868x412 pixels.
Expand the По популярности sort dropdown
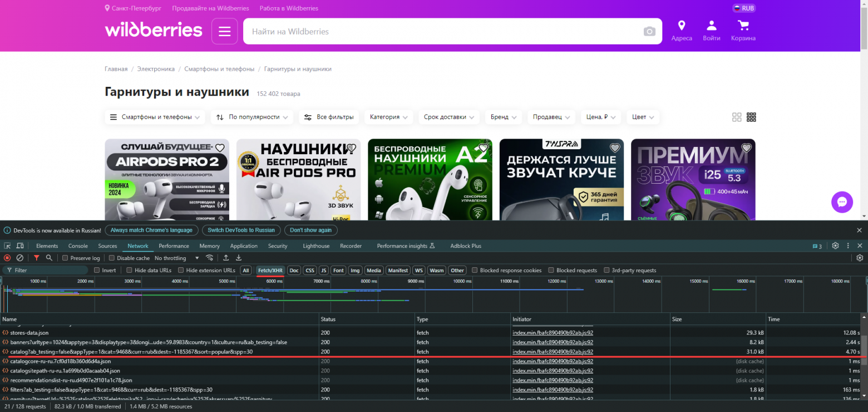click(x=253, y=117)
